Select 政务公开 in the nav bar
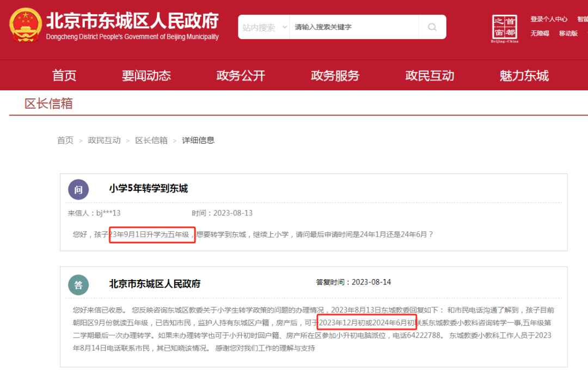Screen dimensions: 588x377 [x=241, y=76]
